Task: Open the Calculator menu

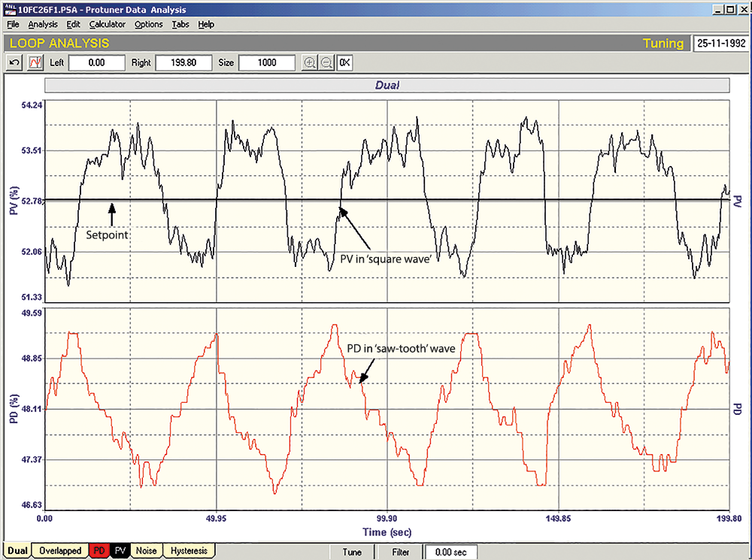Action: pyautogui.click(x=108, y=24)
